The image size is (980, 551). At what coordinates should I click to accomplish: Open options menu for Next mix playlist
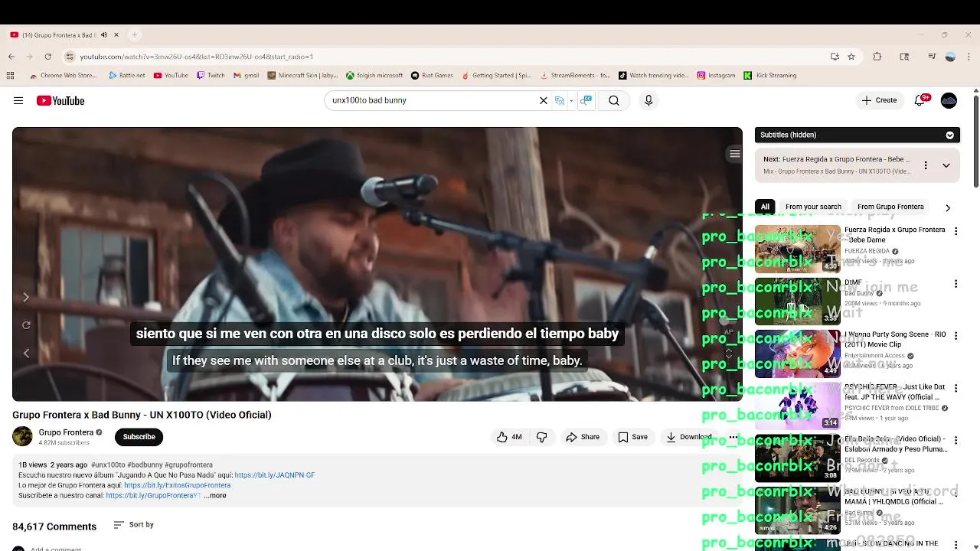tap(926, 165)
